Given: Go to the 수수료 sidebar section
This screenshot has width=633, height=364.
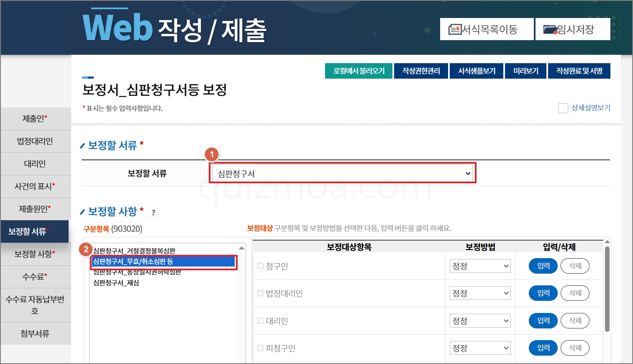Looking at the screenshot, I should pyautogui.click(x=35, y=277).
